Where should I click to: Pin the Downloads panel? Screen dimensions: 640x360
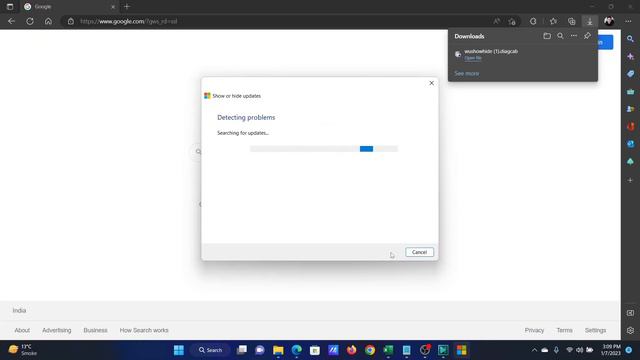coord(587,36)
